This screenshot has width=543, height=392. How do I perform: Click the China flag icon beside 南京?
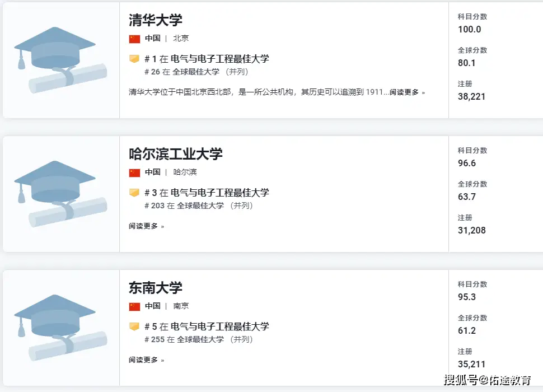point(134,306)
